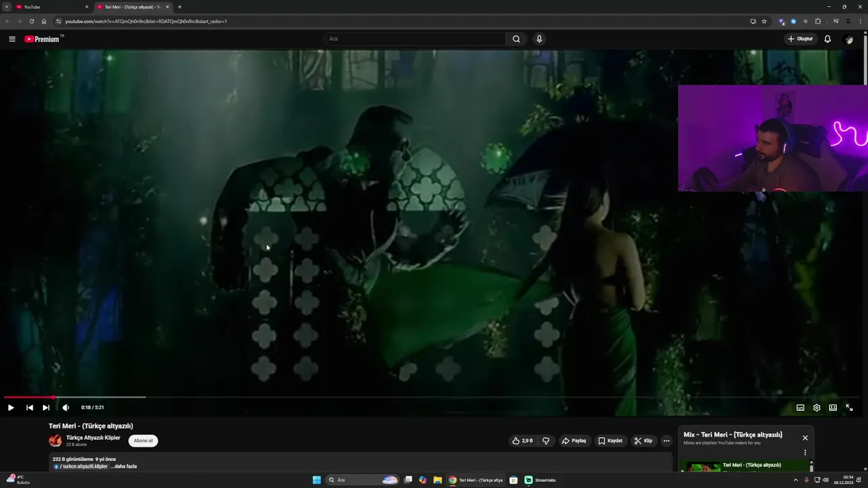Screen dimensions: 868x488
Task: Click the video title Teri Meri (Türkçe altyazılı)
Action: (91, 426)
